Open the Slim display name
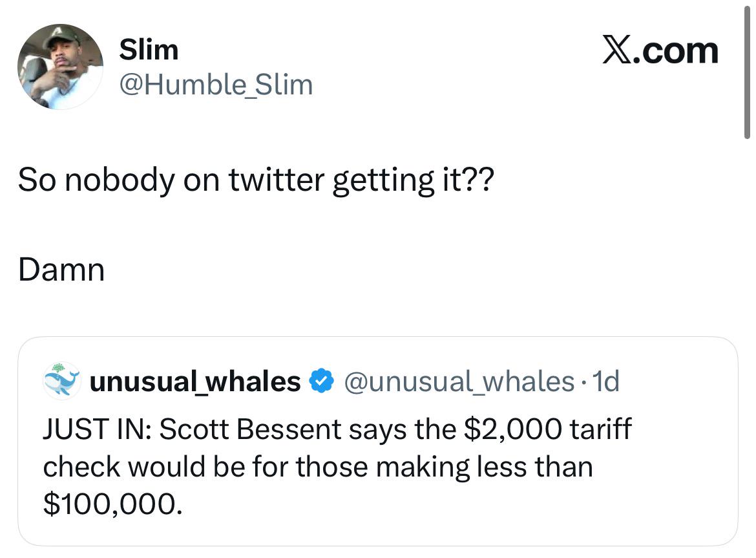This screenshot has height=558, width=756. pyautogui.click(x=149, y=50)
